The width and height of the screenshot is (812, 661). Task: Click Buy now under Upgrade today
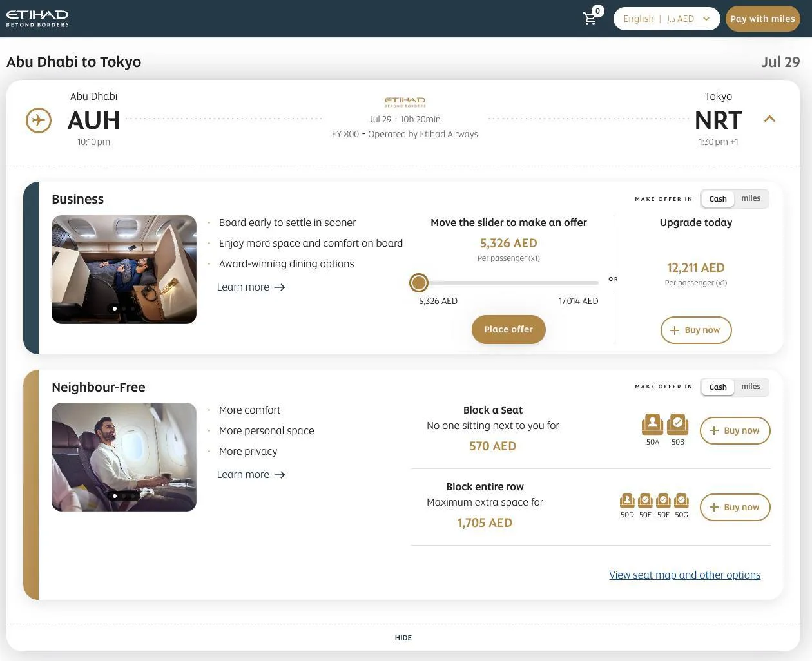point(696,330)
